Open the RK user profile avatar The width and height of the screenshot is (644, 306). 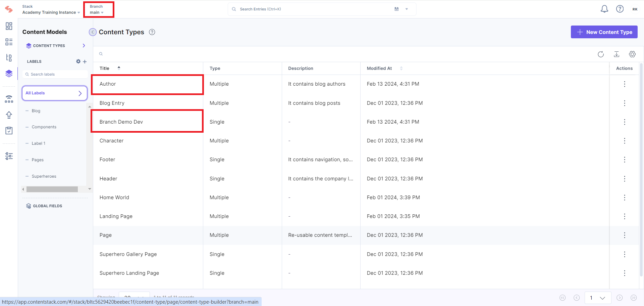tap(635, 9)
